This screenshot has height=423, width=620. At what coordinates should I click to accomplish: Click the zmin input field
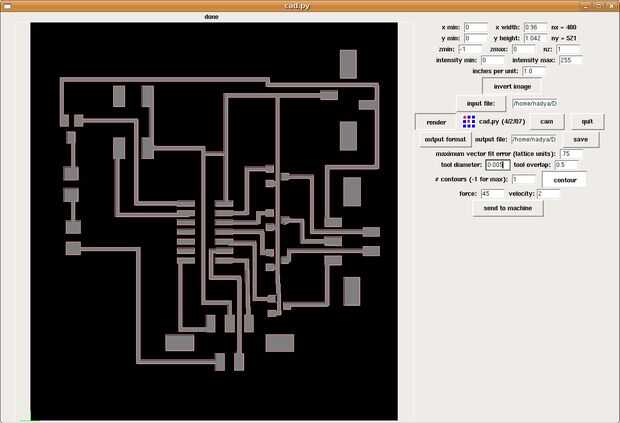pyautogui.click(x=470, y=49)
